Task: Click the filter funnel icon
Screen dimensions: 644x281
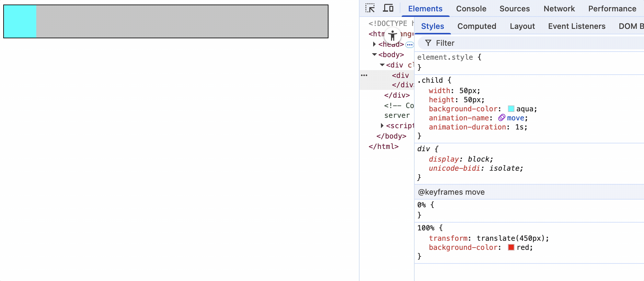Action: coord(428,43)
